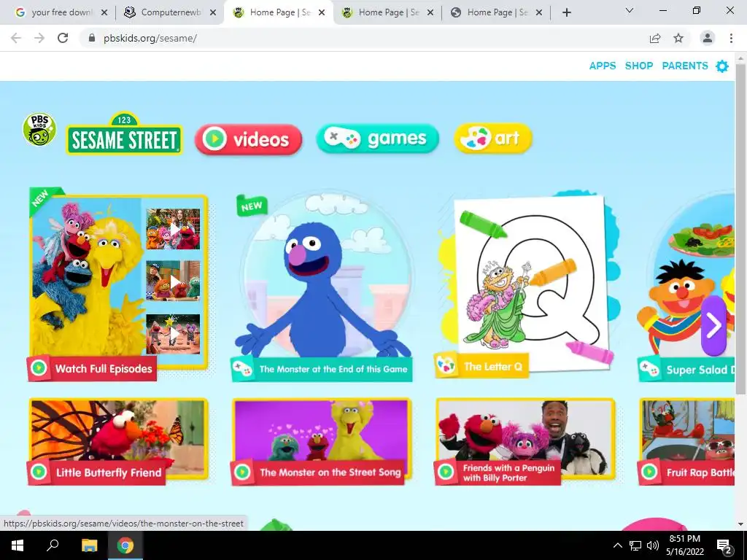The height and width of the screenshot is (560, 747).
Task: Open notification center icon
Action: (724, 545)
